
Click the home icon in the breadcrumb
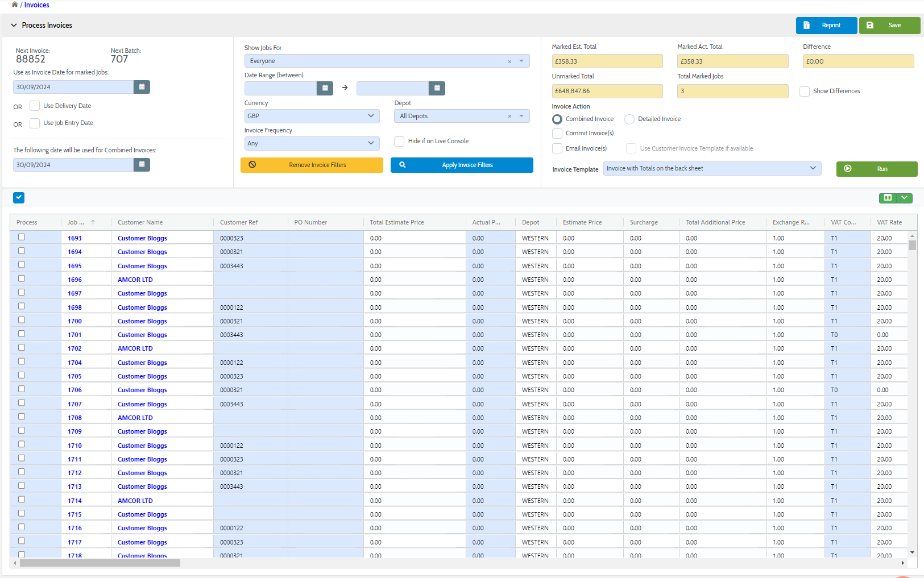15,5
